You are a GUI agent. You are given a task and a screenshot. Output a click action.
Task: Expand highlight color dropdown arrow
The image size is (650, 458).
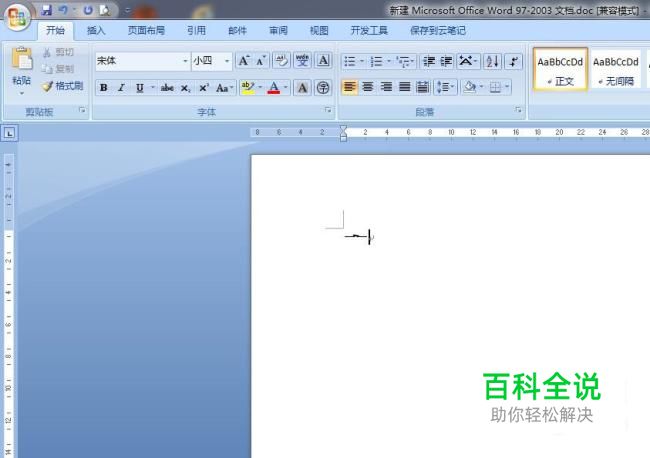[260, 88]
